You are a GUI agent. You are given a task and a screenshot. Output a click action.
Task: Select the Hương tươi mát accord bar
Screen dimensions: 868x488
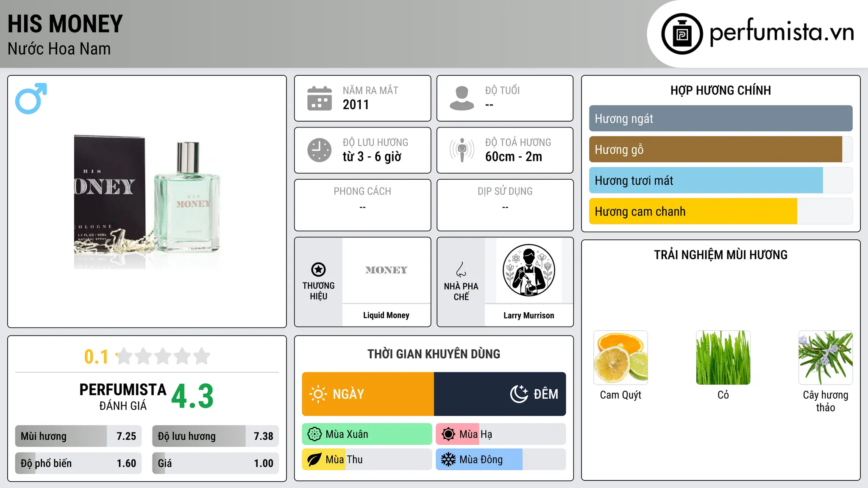click(x=721, y=180)
